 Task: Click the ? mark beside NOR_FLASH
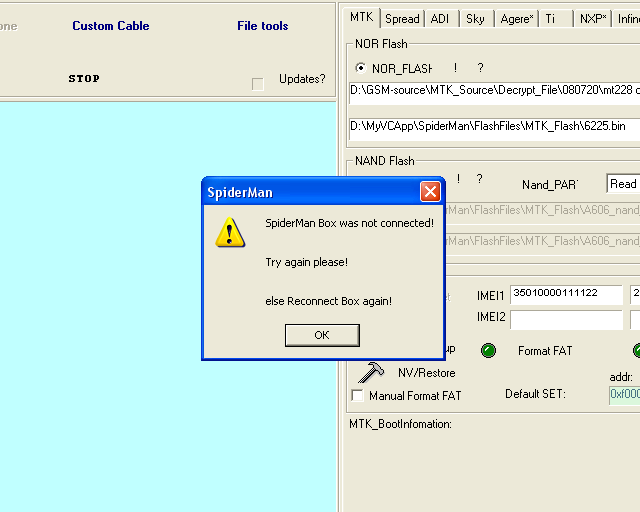[x=480, y=68]
